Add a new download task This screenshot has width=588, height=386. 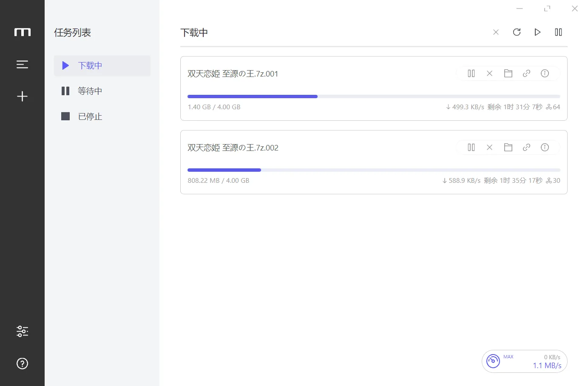tap(22, 96)
